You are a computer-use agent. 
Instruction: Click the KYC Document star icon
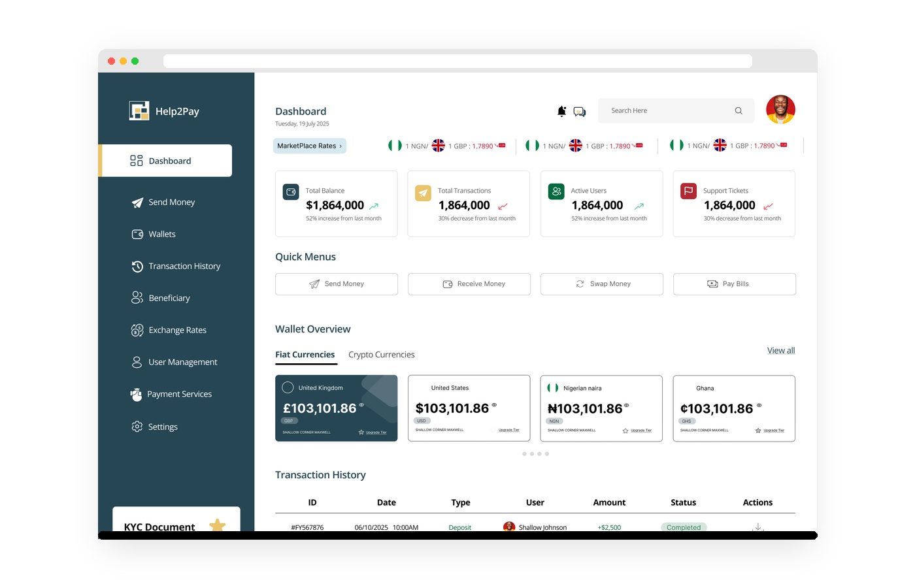pos(218,525)
